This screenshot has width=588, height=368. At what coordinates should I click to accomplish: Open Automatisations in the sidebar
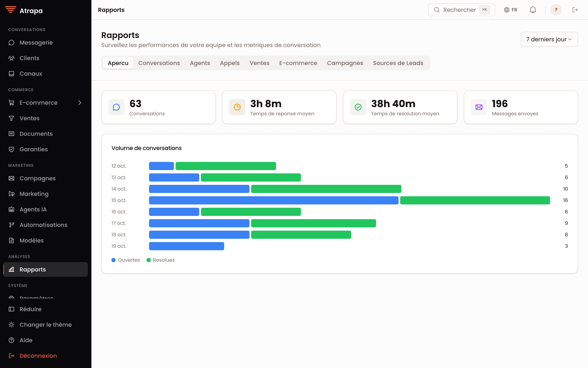coord(46,225)
